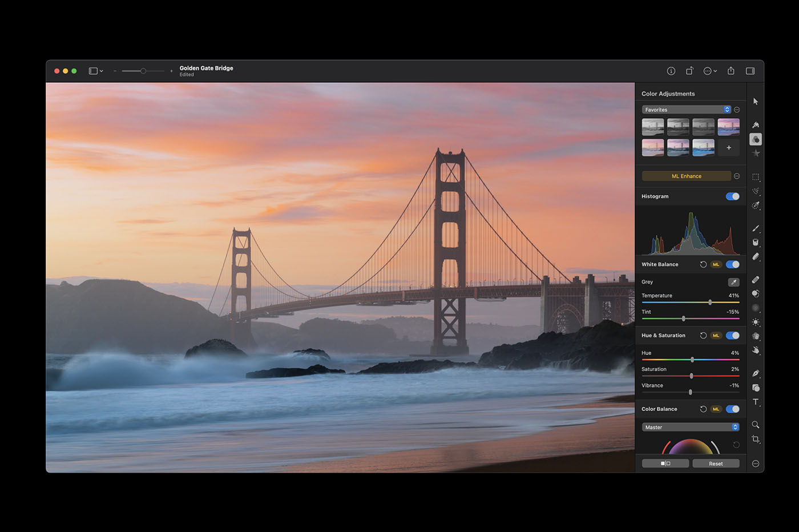Click the split comparison view button
This screenshot has height=532, width=799.
665,464
